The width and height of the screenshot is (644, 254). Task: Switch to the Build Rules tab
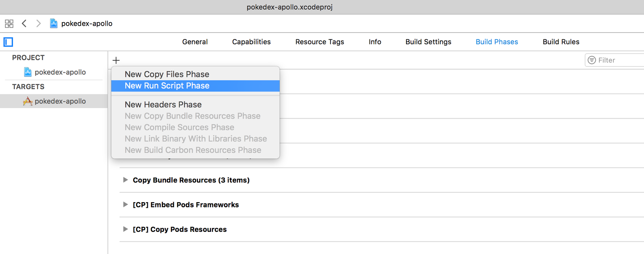(x=561, y=42)
